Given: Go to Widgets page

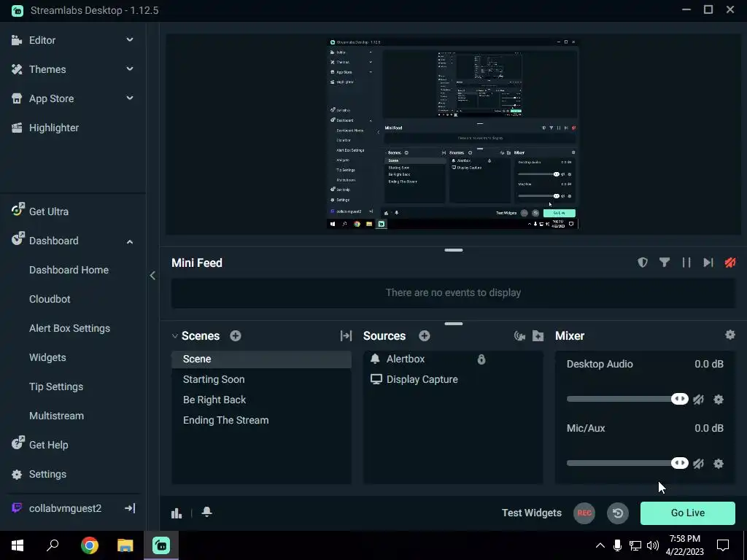Looking at the screenshot, I should pyautogui.click(x=47, y=357).
